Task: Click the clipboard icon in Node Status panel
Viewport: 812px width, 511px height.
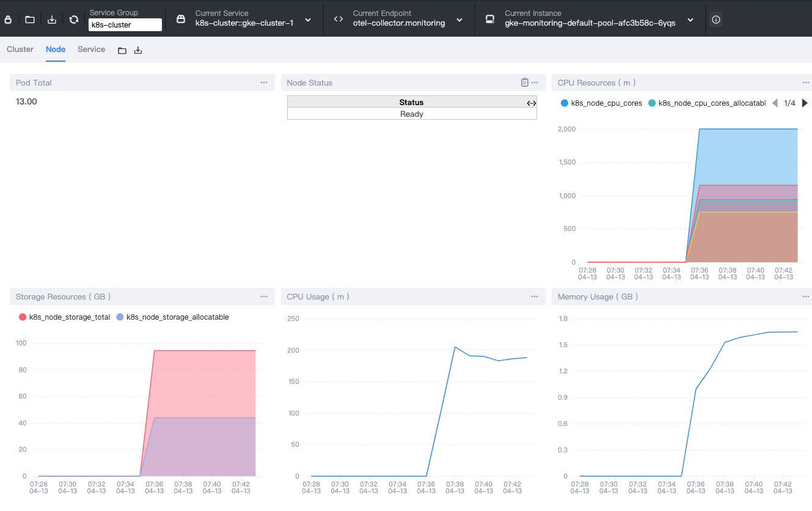Action: click(x=524, y=83)
